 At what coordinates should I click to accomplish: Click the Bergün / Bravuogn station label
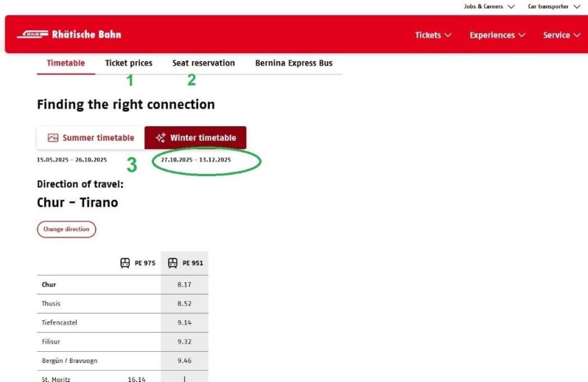click(x=69, y=361)
